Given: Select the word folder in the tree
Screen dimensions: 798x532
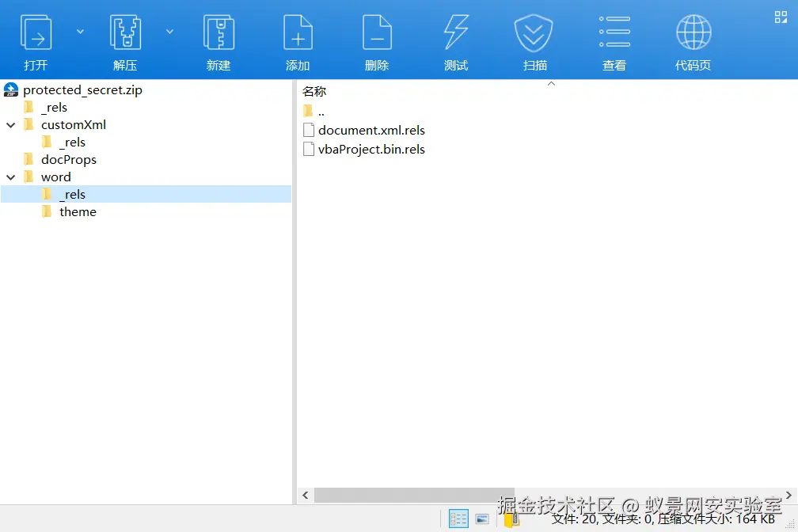Looking at the screenshot, I should 56,177.
